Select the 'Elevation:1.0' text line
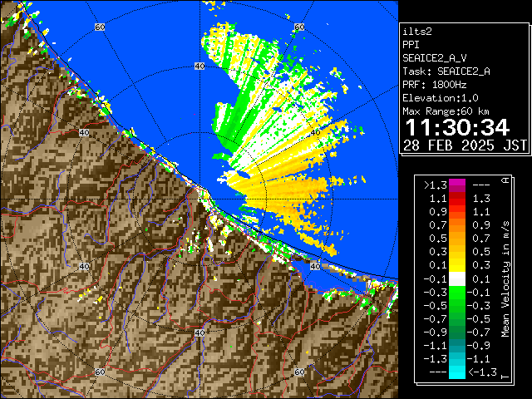The image size is (532, 399). 441,98
